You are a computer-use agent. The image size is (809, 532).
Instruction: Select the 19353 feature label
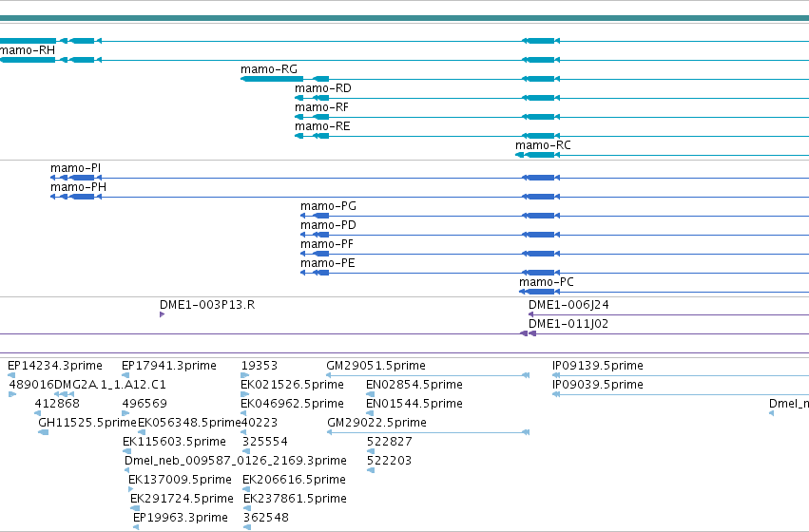pyautogui.click(x=260, y=366)
